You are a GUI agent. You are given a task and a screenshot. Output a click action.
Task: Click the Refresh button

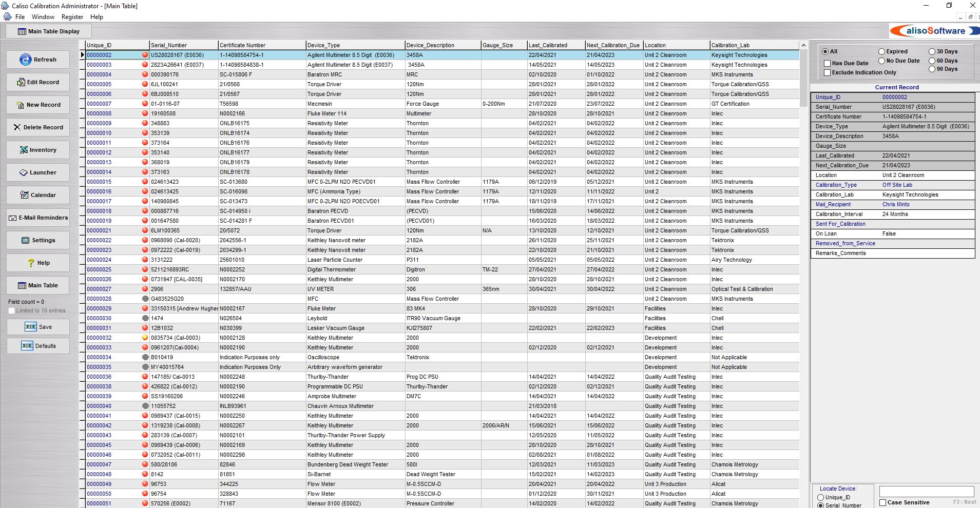(x=38, y=60)
